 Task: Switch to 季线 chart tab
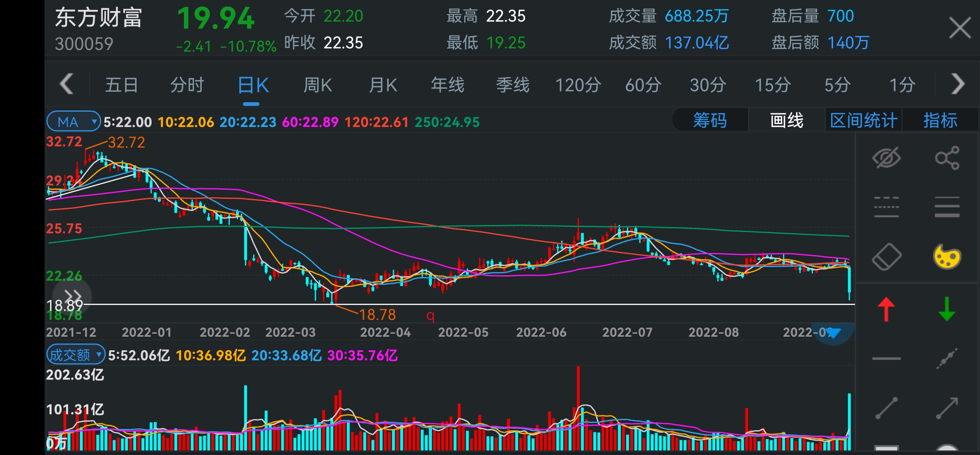[x=513, y=85]
